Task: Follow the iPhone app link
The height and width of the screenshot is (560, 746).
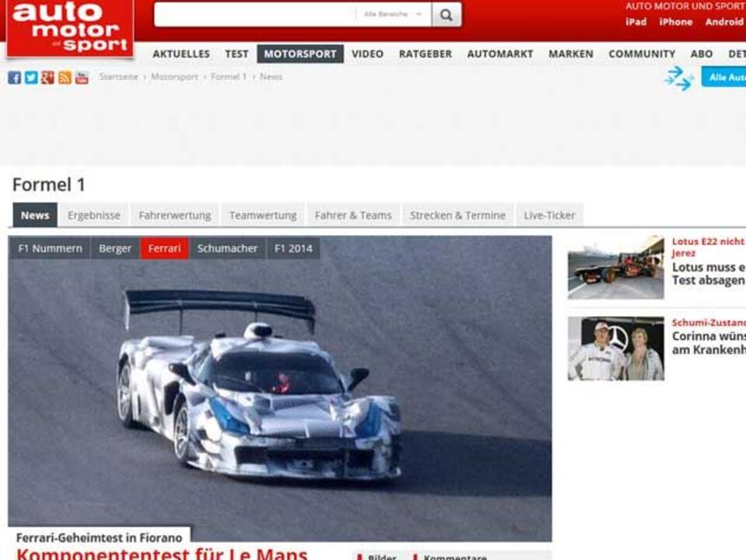Action: pyautogui.click(x=675, y=22)
